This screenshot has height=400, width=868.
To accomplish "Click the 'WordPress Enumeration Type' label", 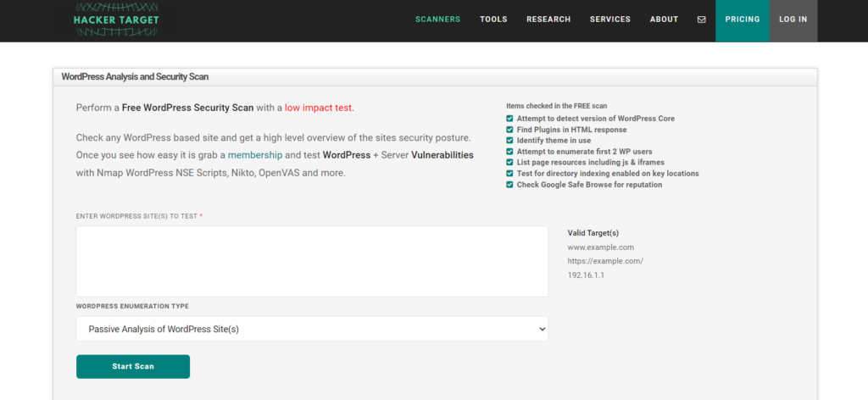I will point(132,306).
